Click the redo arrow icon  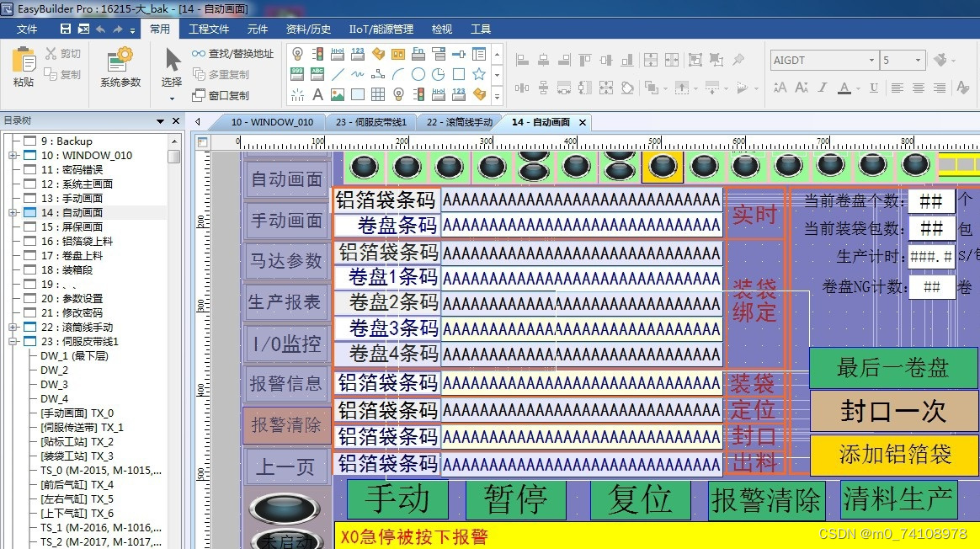(x=118, y=29)
